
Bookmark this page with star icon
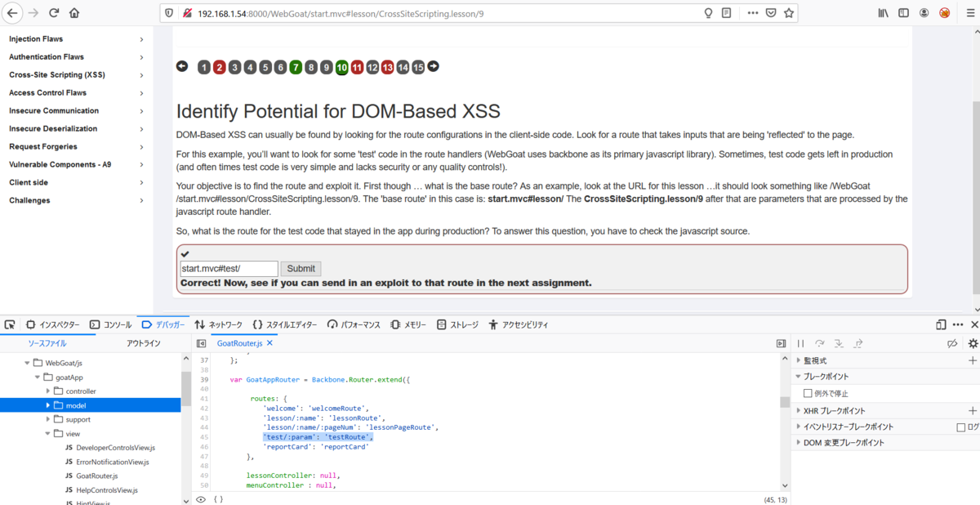(788, 13)
